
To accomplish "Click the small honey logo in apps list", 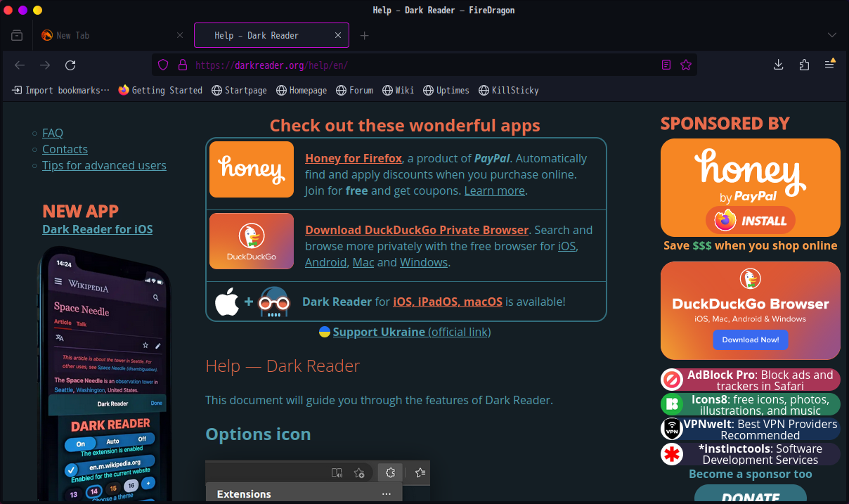I will pos(252,169).
